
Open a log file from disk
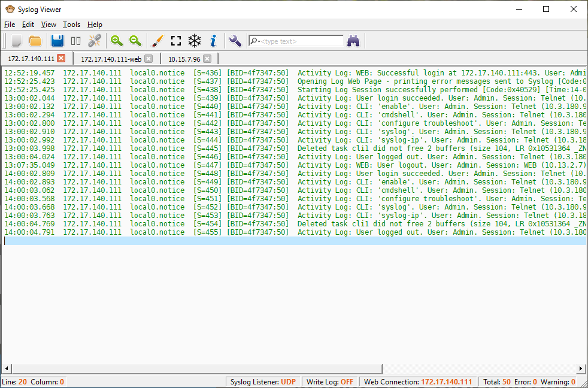click(35, 40)
